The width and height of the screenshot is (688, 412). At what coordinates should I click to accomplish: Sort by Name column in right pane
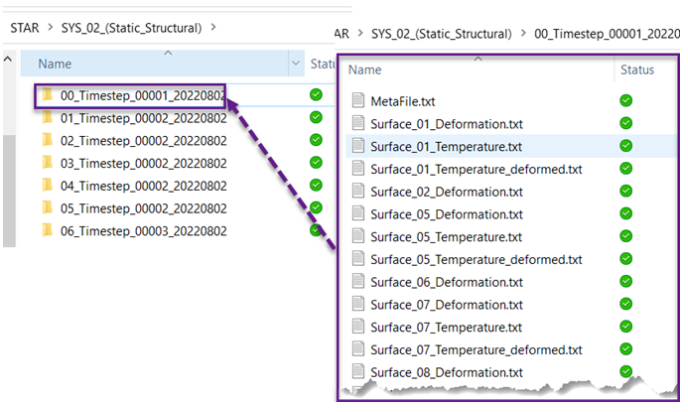[x=366, y=70]
